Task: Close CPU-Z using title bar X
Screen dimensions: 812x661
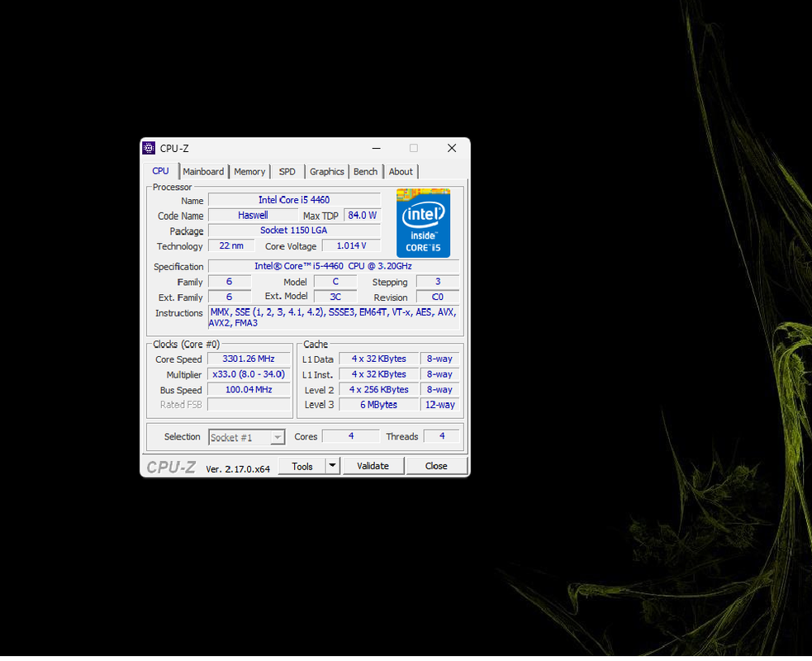Action: [452, 148]
